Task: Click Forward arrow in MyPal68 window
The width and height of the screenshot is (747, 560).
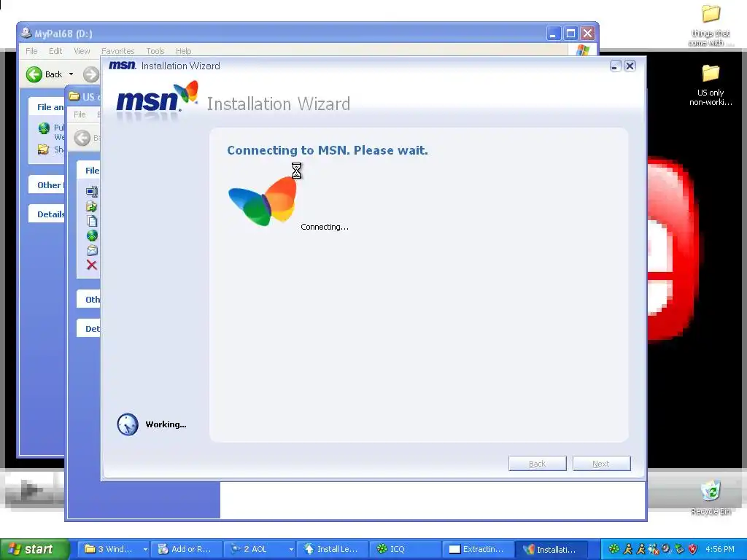Action: tap(90, 74)
